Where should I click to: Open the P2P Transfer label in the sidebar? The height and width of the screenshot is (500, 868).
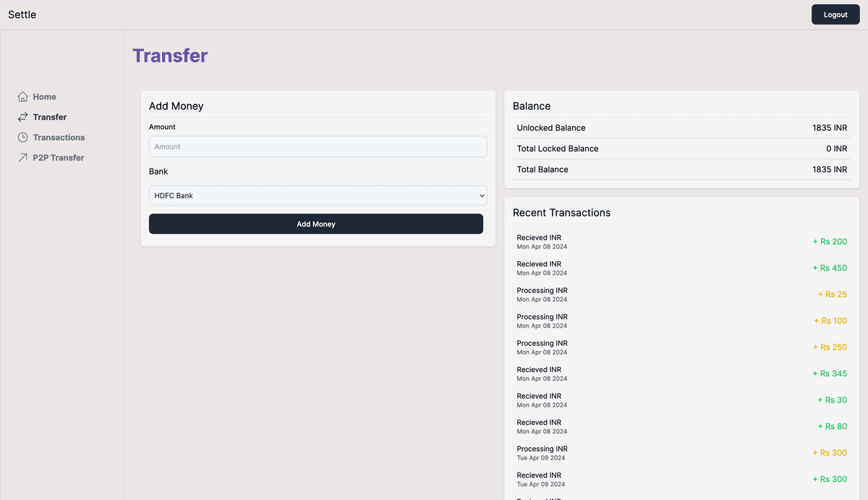[59, 158]
